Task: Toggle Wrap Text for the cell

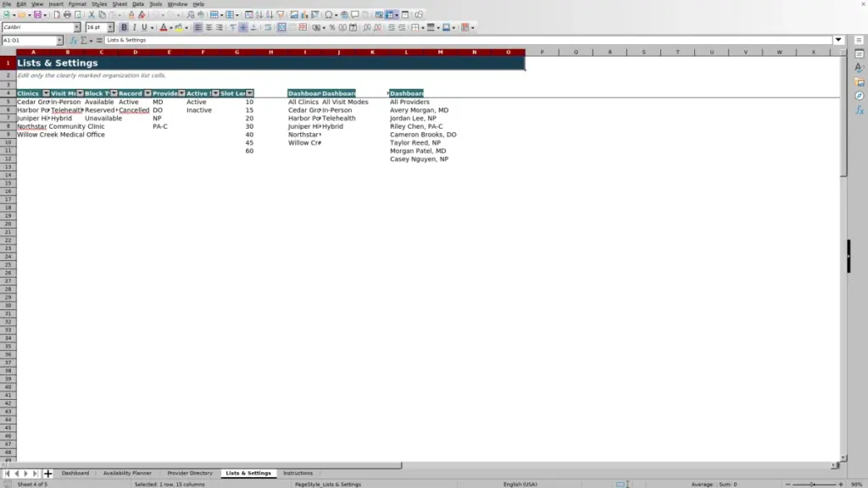Action: coord(268,28)
